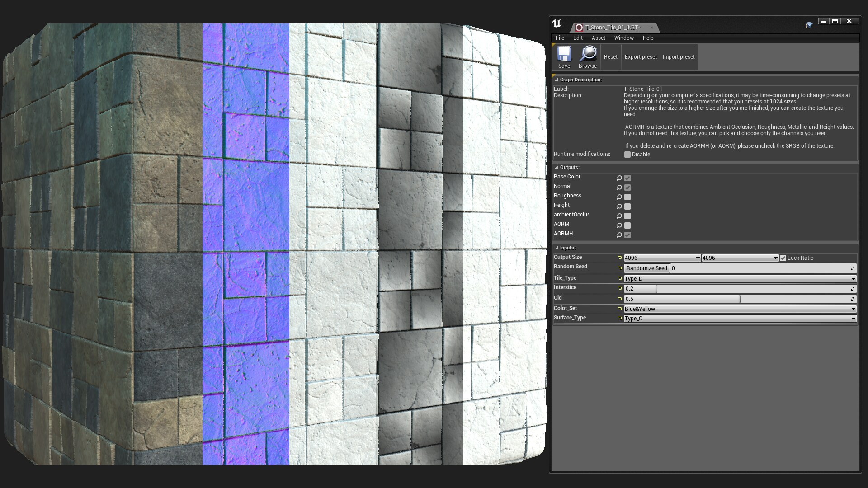Select the T_Stone_Tile_01_INST tab
This screenshot has height=488, width=868.
(x=613, y=28)
